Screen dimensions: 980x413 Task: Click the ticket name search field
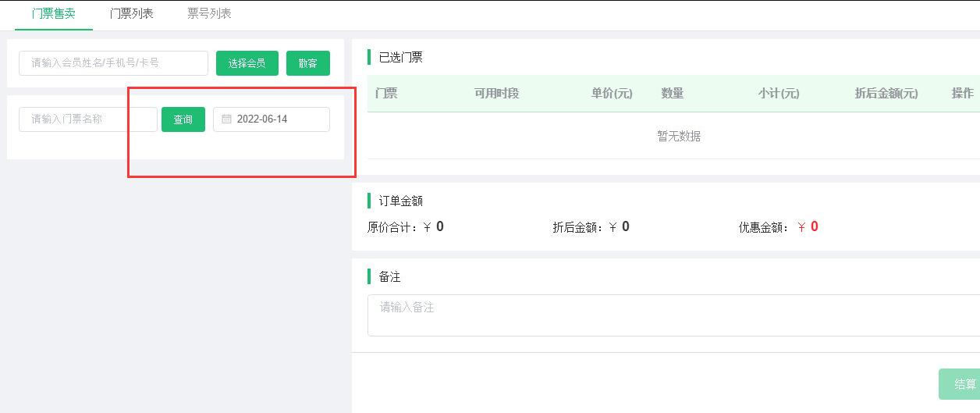click(88, 119)
